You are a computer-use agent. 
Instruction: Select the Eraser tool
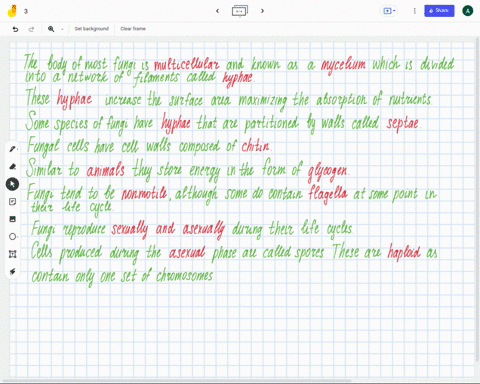pos(12,166)
